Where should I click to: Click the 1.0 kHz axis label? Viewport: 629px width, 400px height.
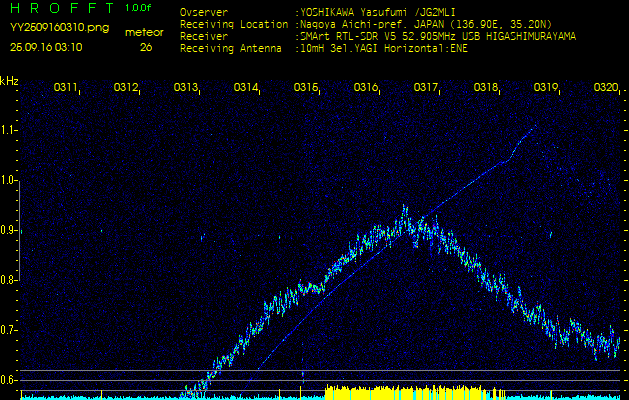[x=10, y=180]
